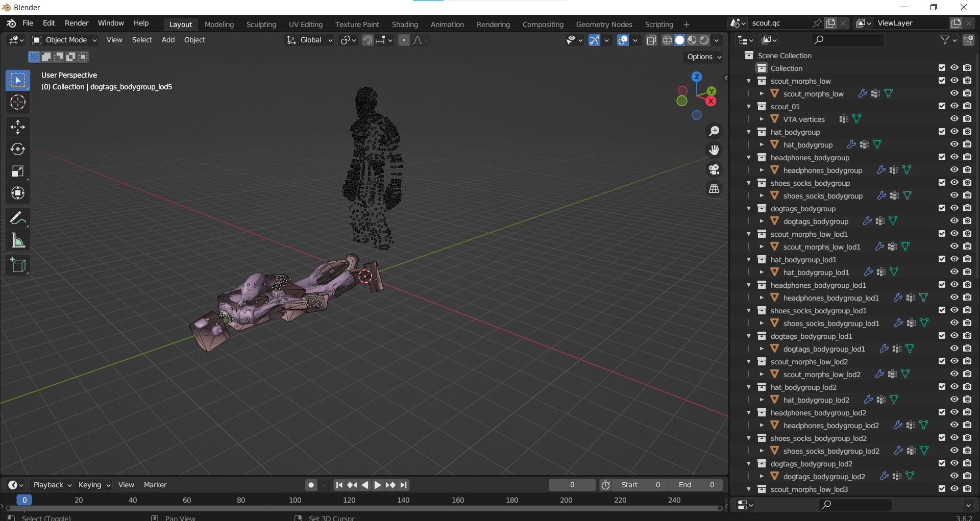Switch viewport to Rendered shading mode
This screenshot has width=980, height=521.
point(704,40)
